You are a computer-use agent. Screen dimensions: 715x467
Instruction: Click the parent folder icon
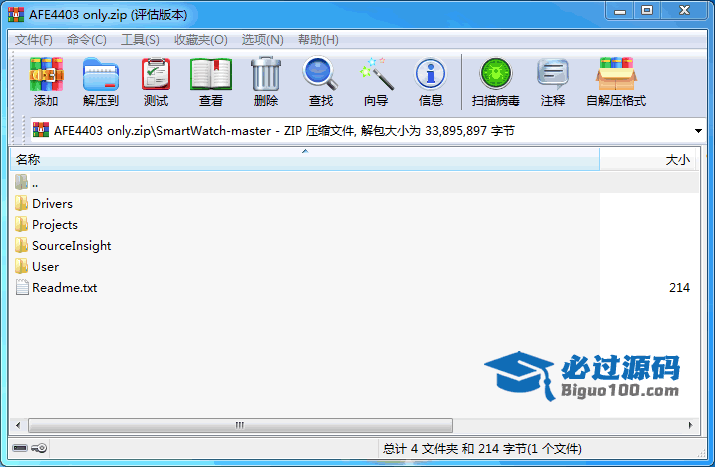coord(21,182)
